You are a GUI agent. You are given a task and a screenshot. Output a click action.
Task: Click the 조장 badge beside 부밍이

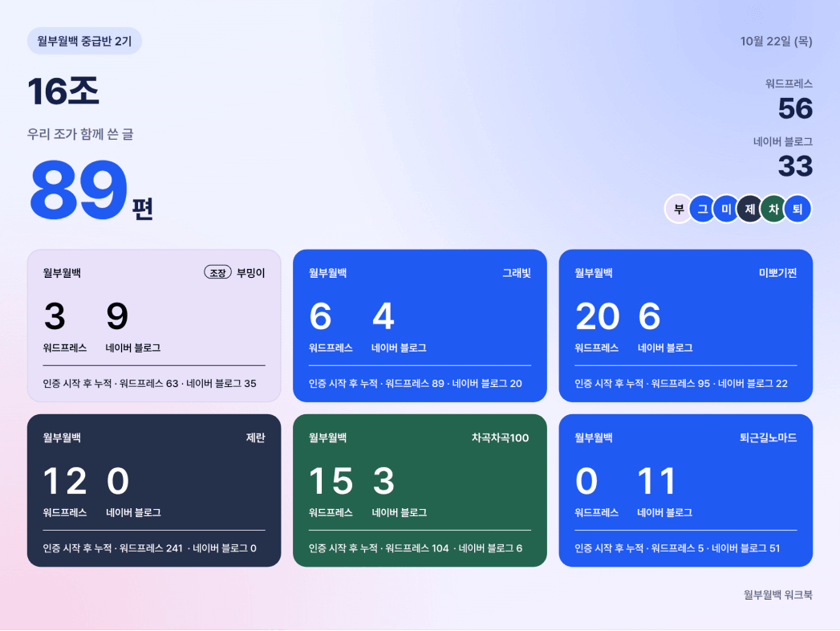[217, 272]
